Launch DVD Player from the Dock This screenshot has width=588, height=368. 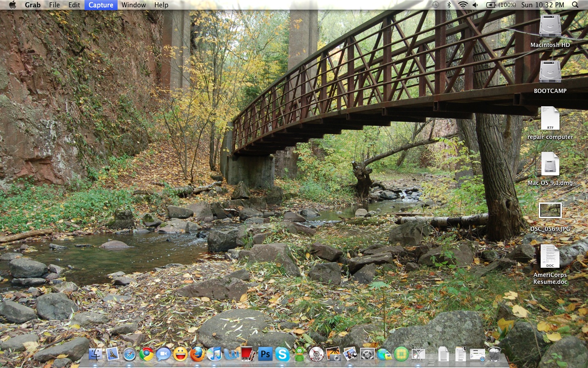(x=317, y=354)
